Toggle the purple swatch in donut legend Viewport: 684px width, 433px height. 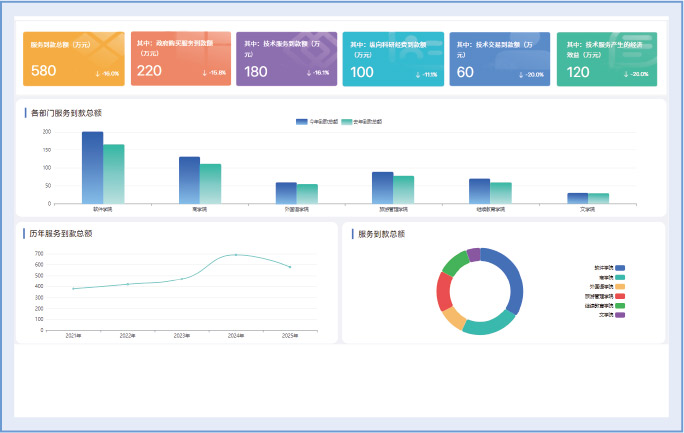pyautogui.click(x=620, y=315)
